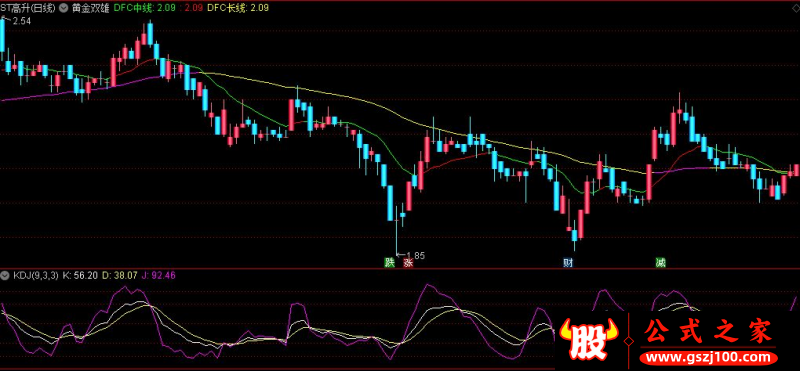Viewport: 800px width, 371px height.
Task: Click the green 跌 event marker icon
Action: point(390,263)
